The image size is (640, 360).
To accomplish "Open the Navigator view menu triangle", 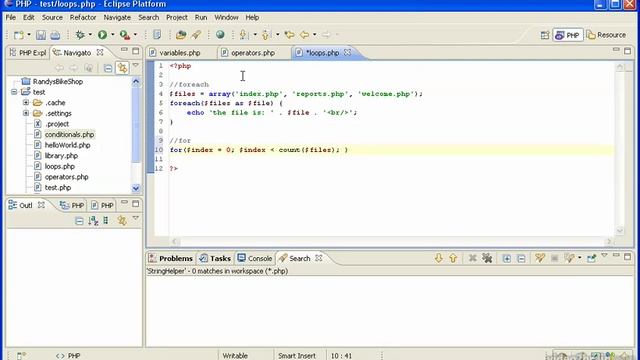I will (136, 65).
